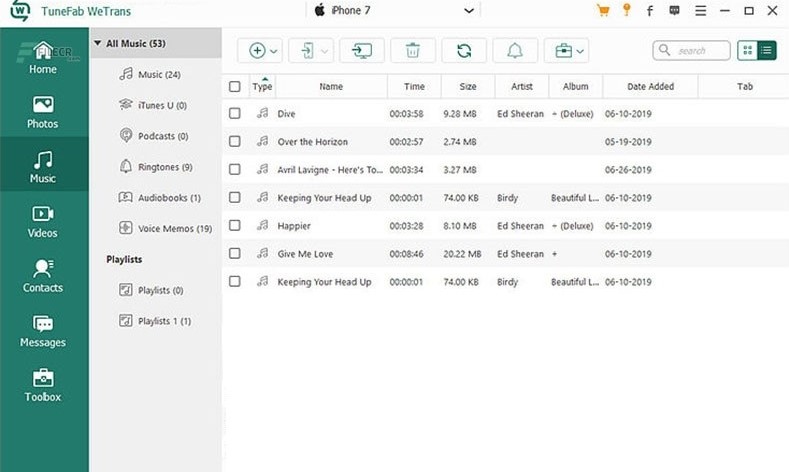Screen dimensions: 789x472
Task: Check the box for Avril Lavigne song
Action: click(234, 170)
